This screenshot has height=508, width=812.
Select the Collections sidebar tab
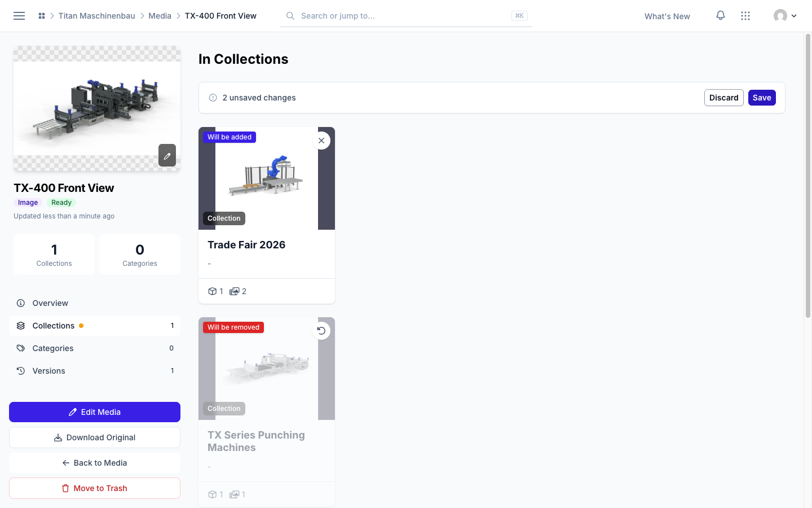tap(95, 326)
